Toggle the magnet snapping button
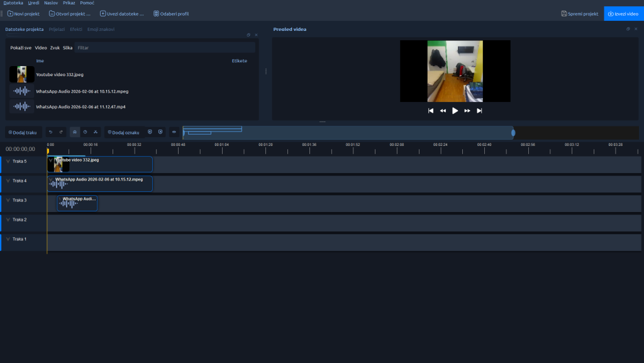644x363 pixels. coord(75,132)
